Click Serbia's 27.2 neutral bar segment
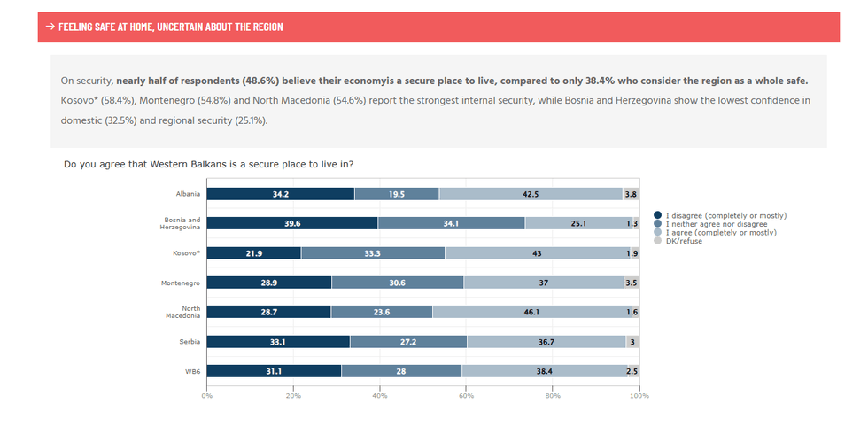 [408, 341]
